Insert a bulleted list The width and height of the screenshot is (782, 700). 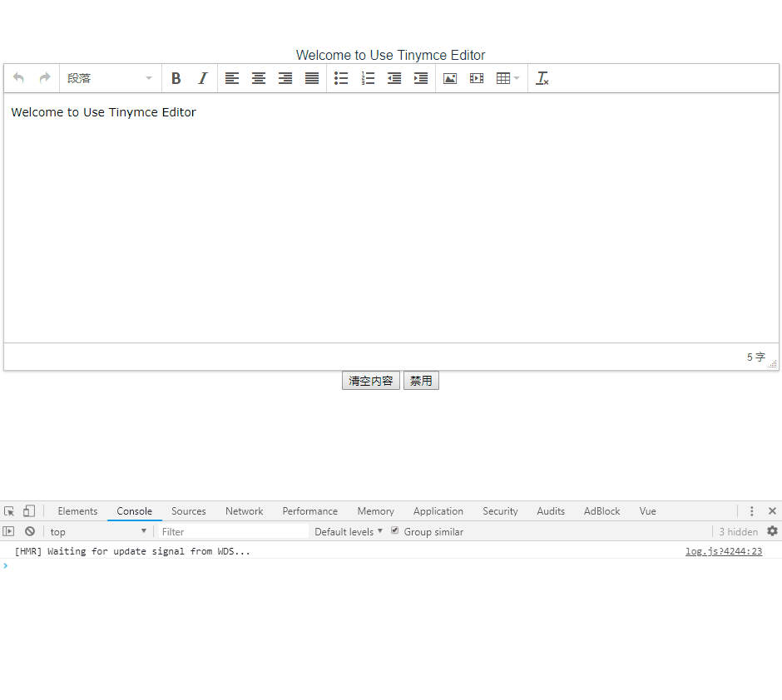(341, 78)
